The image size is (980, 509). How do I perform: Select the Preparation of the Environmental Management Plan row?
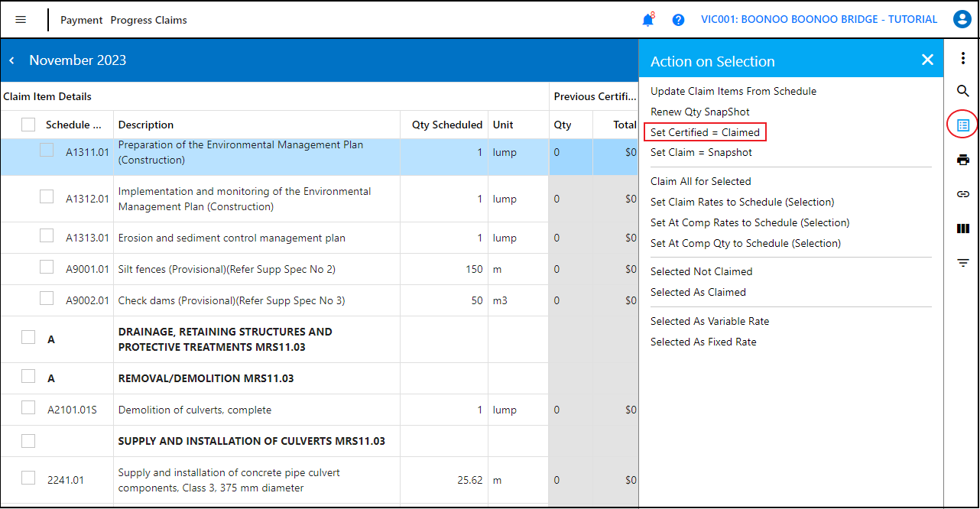pyautogui.click(x=320, y=156)
